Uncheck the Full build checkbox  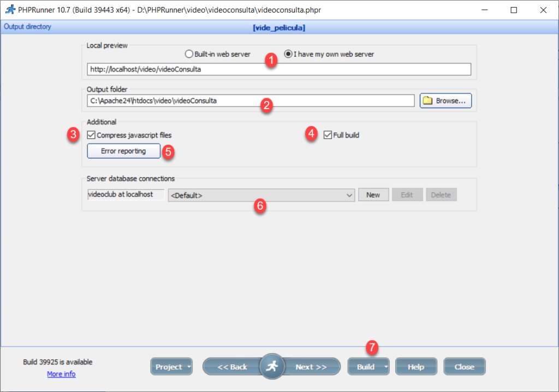tap(328, 135)
